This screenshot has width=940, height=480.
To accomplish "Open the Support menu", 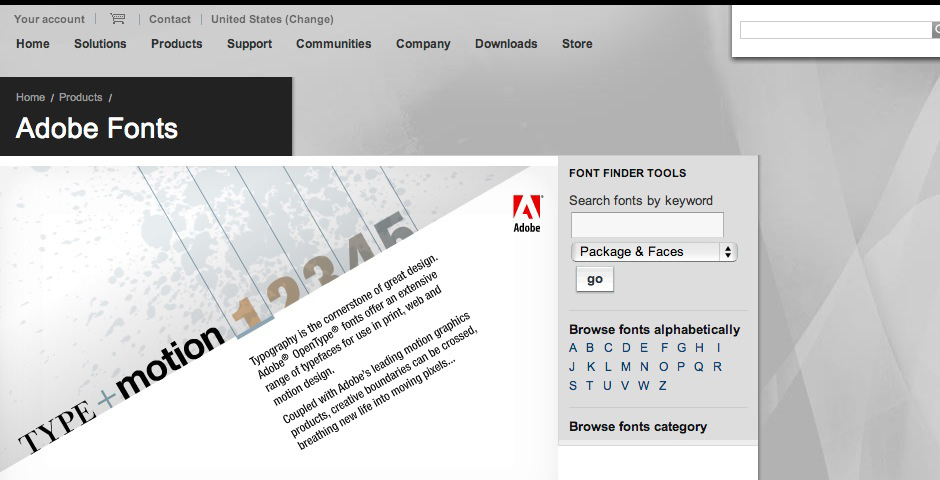I will 249,44.
